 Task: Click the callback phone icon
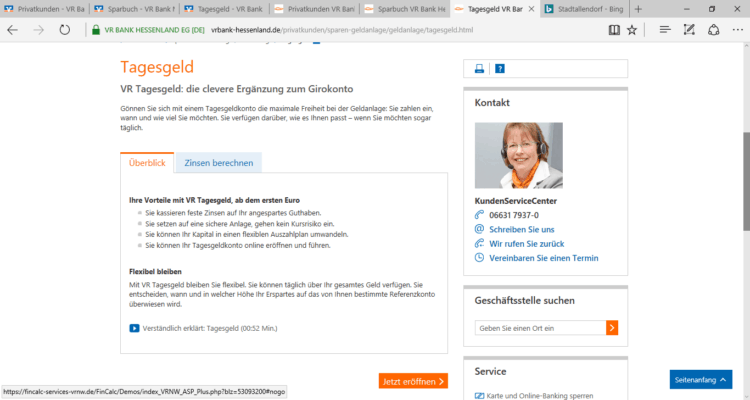point(479,243)
